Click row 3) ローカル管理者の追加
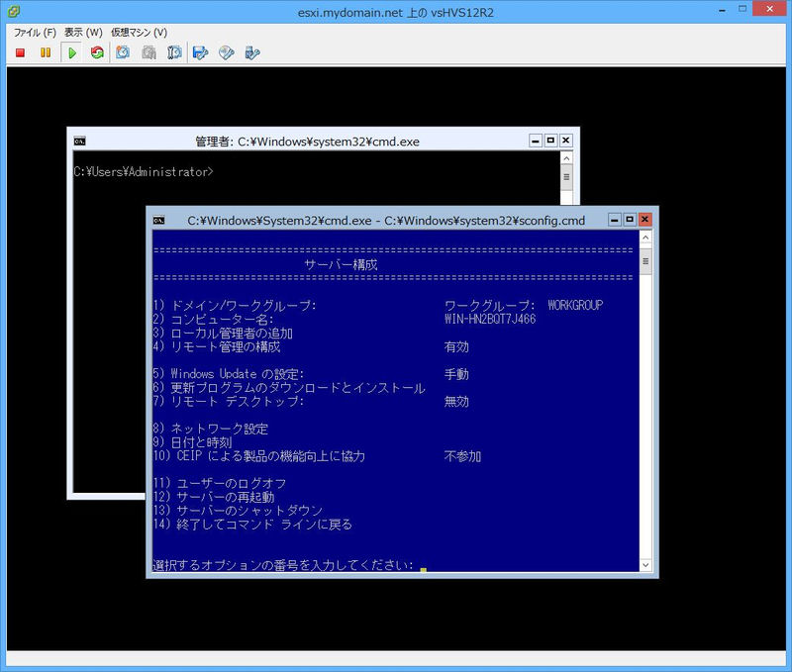The width and height of the screenshot is (792, 672). pos(223,334)
